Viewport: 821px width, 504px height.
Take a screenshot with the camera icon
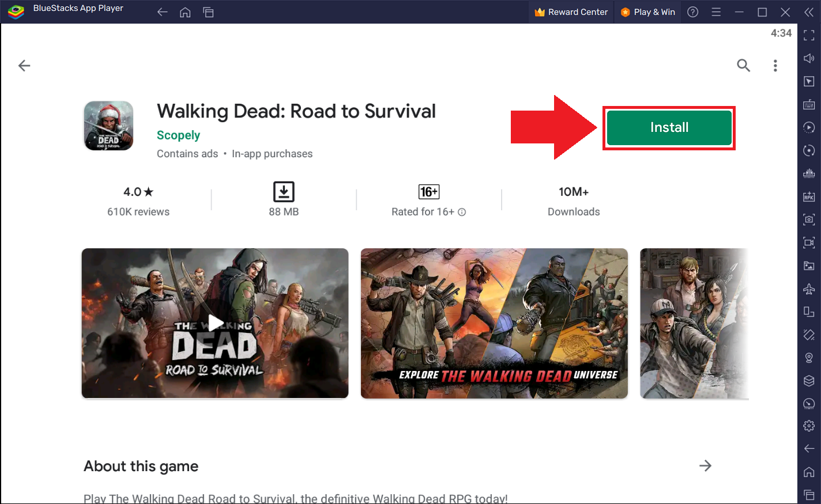(x=809, y=219)
